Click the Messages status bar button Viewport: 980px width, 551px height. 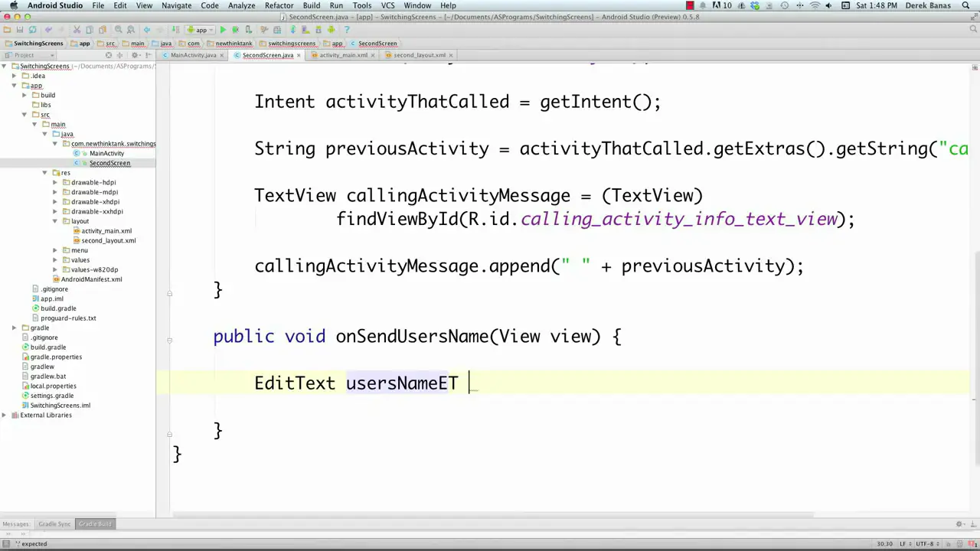pos(15,523)
